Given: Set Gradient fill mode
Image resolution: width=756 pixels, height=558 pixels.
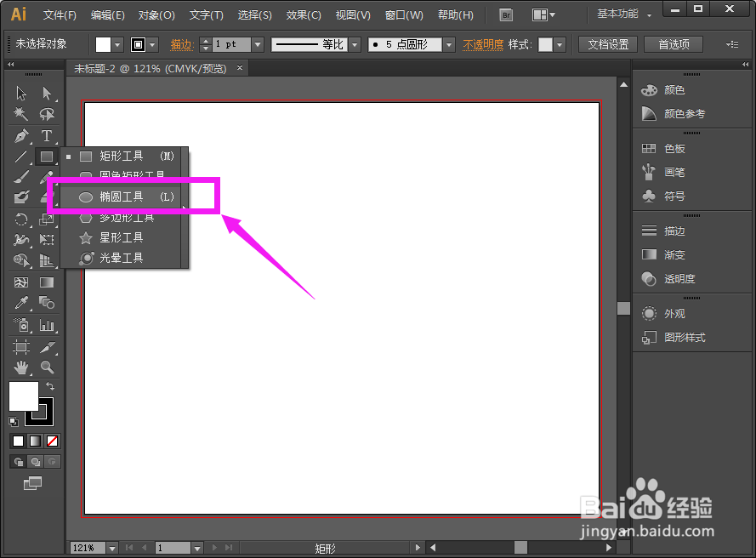Looking at the screenshot, I should tap(35, 441).
